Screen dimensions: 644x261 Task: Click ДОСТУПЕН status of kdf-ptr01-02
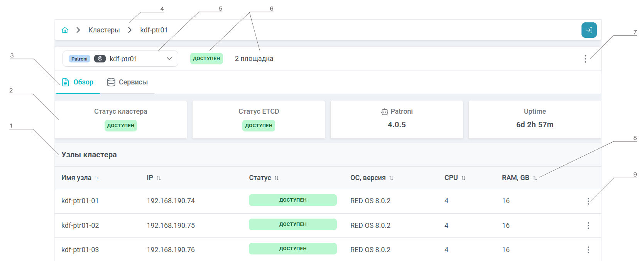coord(293,224)
